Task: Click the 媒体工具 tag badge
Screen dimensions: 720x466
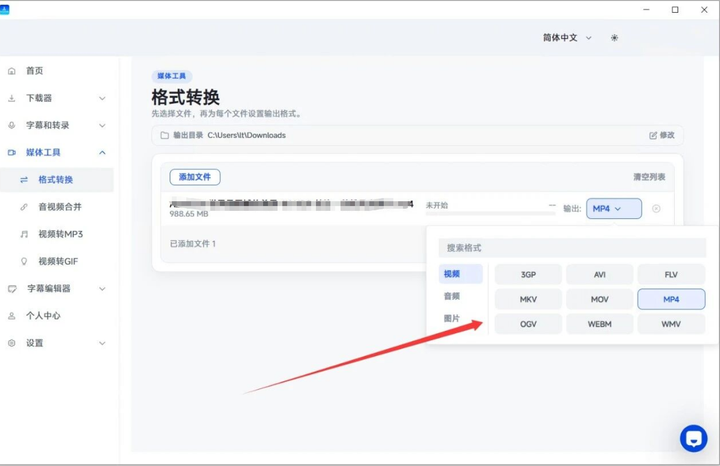Action: pyautogui.click(x=172, y=76)
